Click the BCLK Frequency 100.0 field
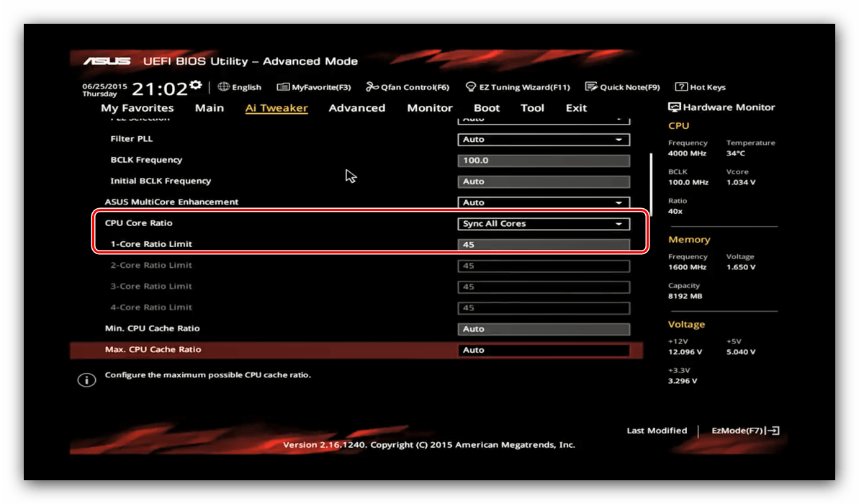 [x=544, y=161]
